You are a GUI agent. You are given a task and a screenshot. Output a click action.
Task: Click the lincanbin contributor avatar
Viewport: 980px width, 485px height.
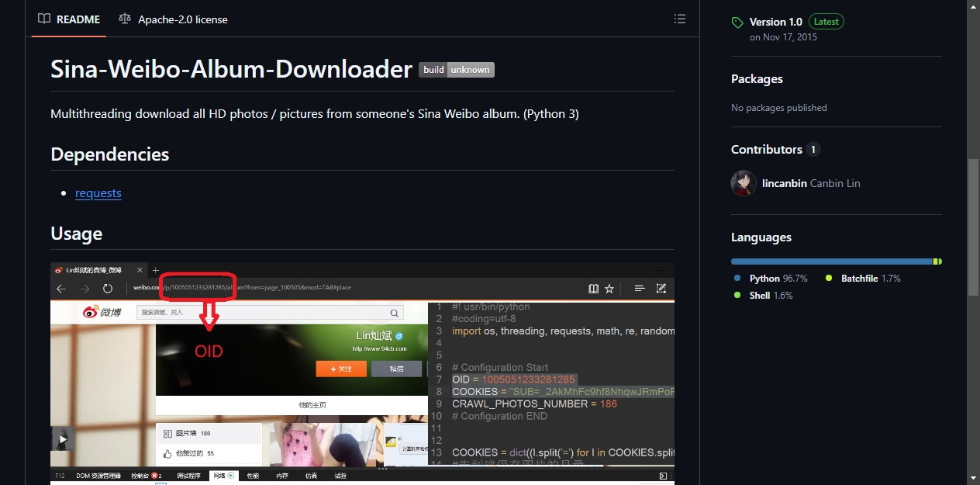point(744,183)
